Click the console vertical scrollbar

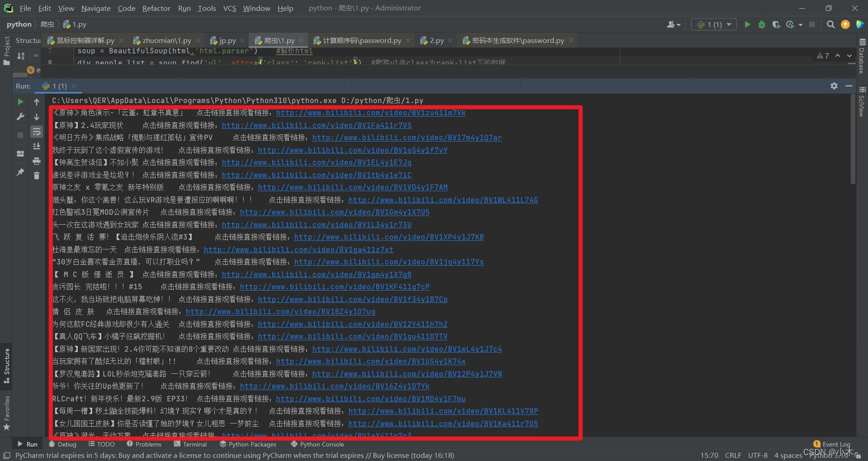[853, 139]
